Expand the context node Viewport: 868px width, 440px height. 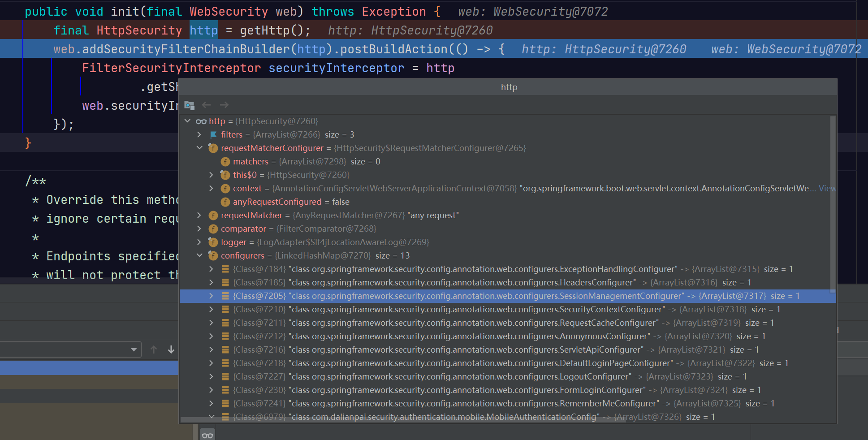(212, 188)
